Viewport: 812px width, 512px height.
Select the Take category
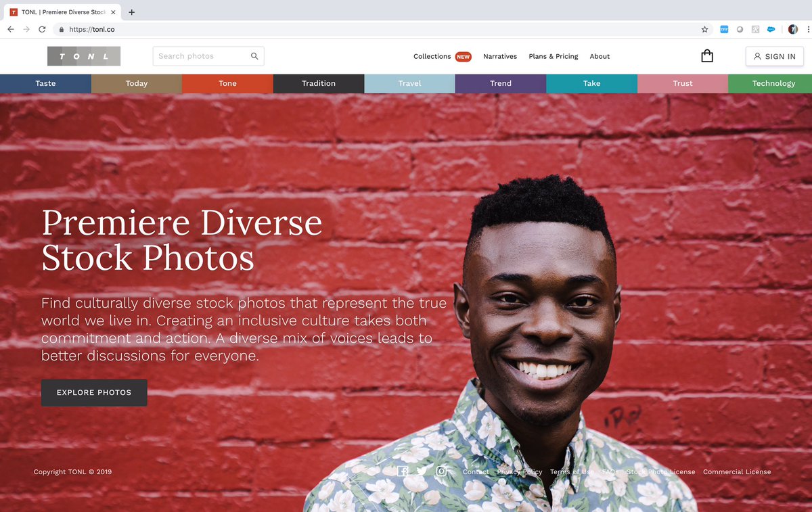pos(591,83)
